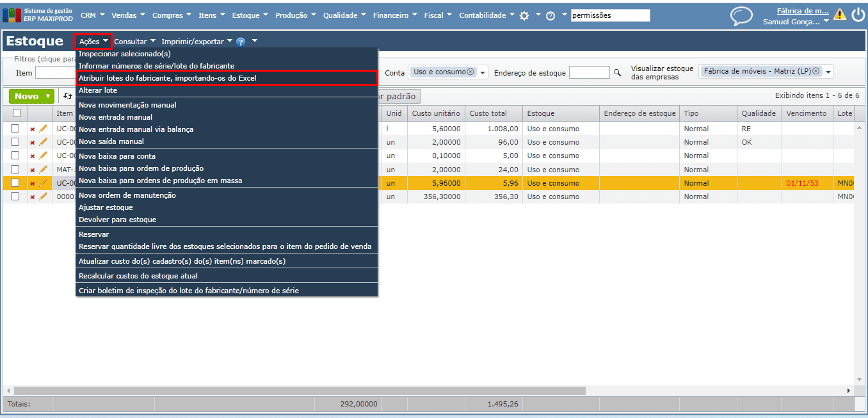The width and height of the screenshot is (868, 418).
Task: Open the settings gear icon
Action: 524,15
